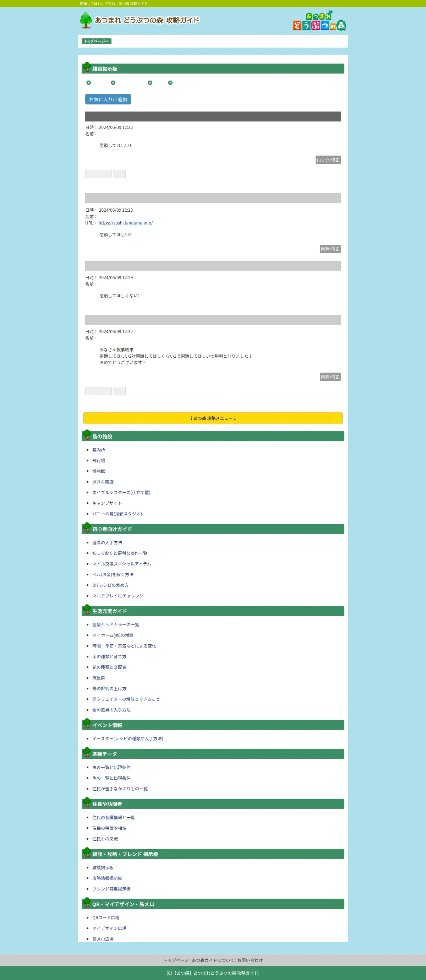
Task: Open 飛行場 link
Action: click(x=99, y=461)
